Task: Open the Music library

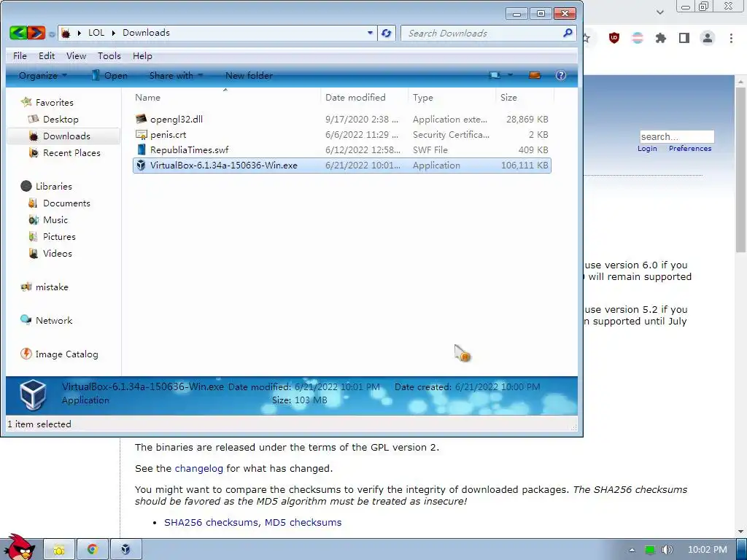Action: coord(55,220)
